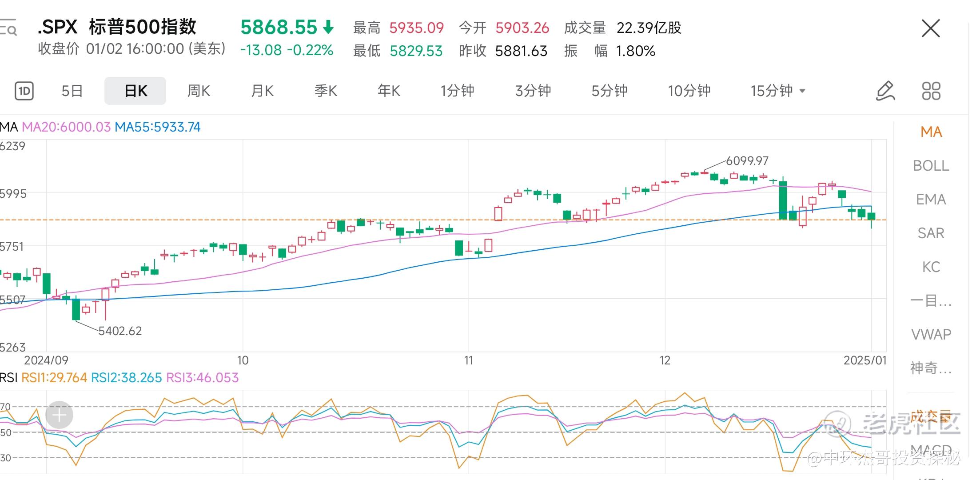Select the 月K monthly chart tab
This screenshot has width=980, height=480.
coord(262,91)
